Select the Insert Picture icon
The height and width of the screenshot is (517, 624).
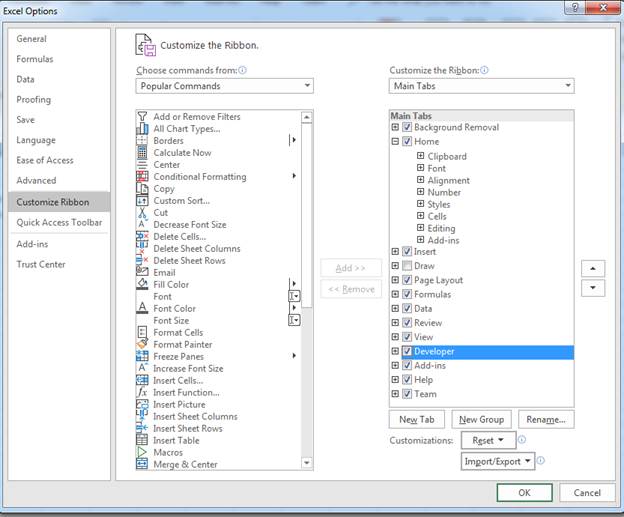pos(142,404)
